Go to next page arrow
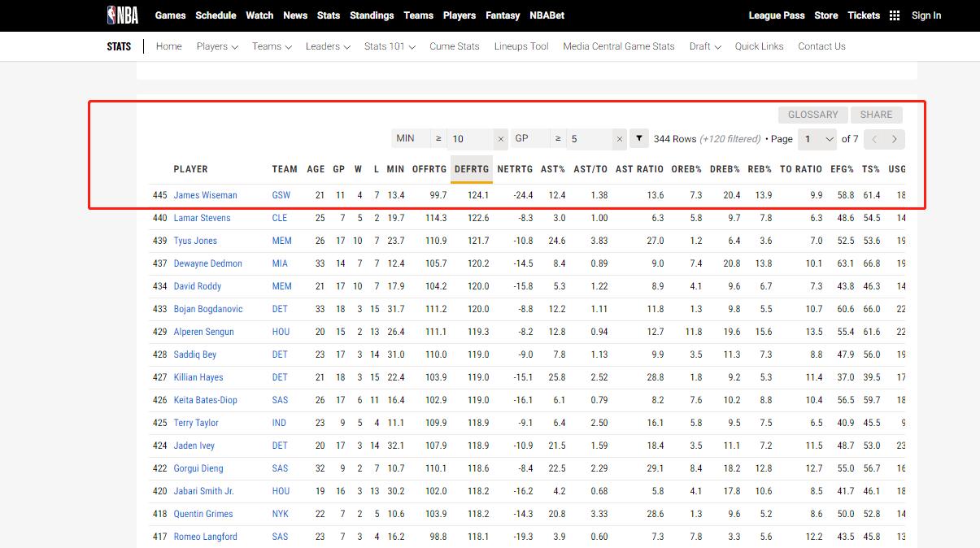Image resolution: width=980 pixels, height=548 pixels. 895,139
